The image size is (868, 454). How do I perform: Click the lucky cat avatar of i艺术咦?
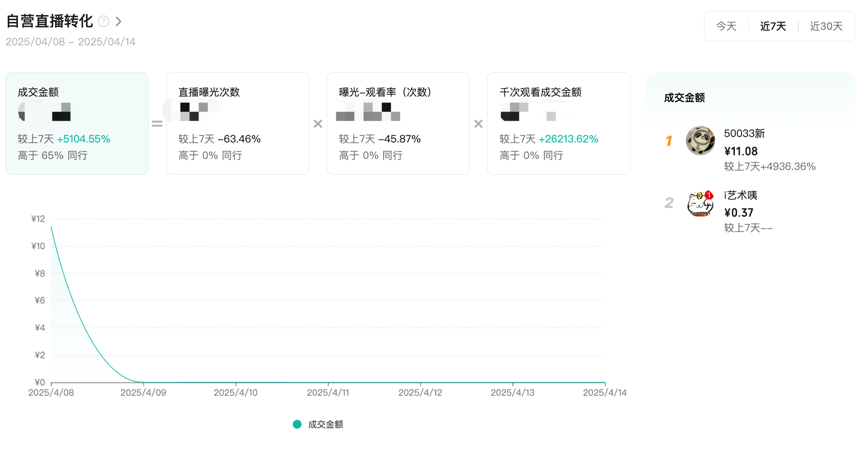[x=700, y=203]
